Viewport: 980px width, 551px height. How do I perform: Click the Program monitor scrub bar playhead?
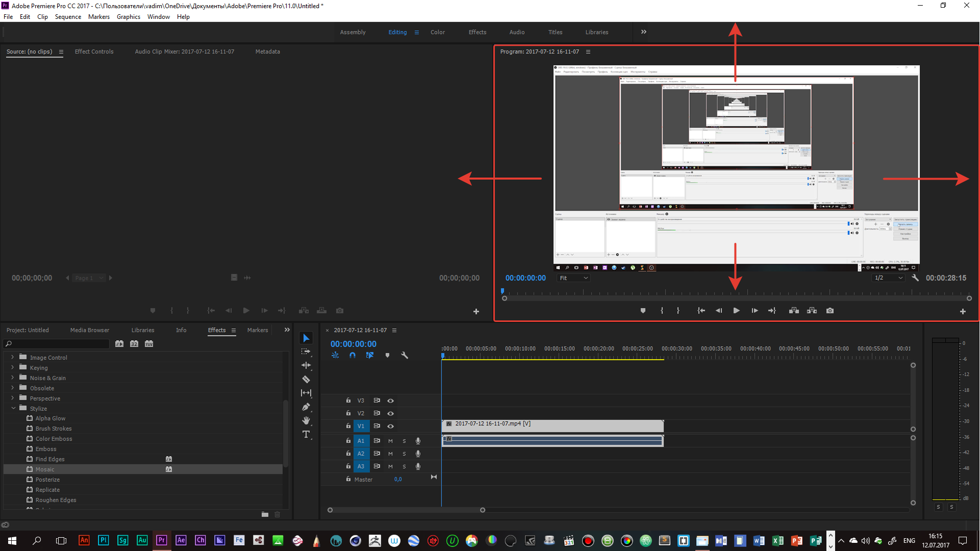click(x=502, y=291)
